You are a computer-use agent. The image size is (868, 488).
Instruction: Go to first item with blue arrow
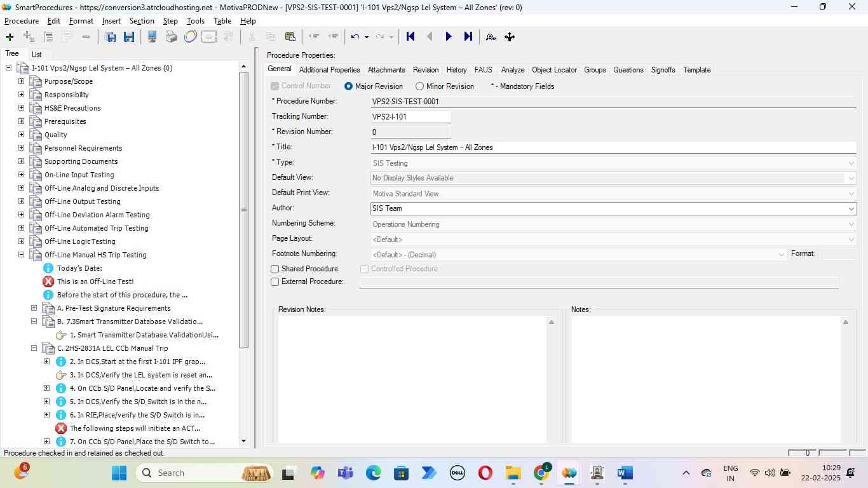(x=410, y=37)
